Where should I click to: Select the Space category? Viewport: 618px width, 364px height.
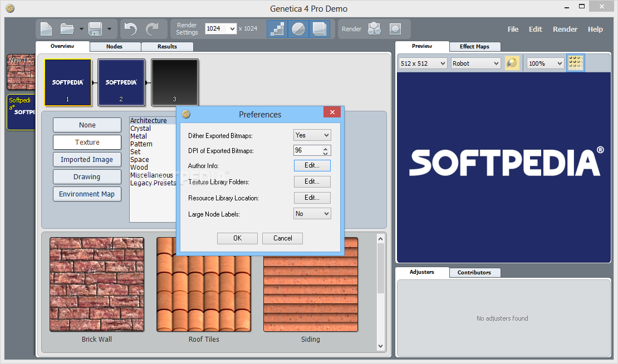coord(140,160)
